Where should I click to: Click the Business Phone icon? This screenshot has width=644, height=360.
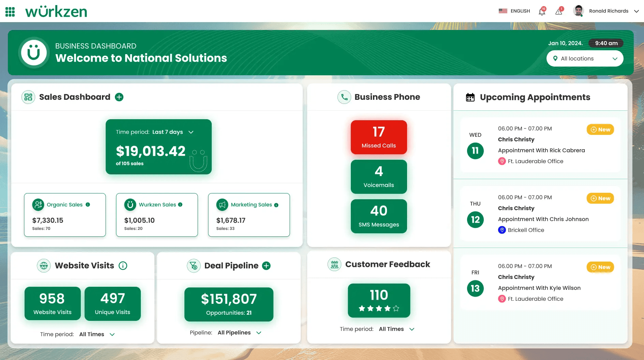click(344, 97)
